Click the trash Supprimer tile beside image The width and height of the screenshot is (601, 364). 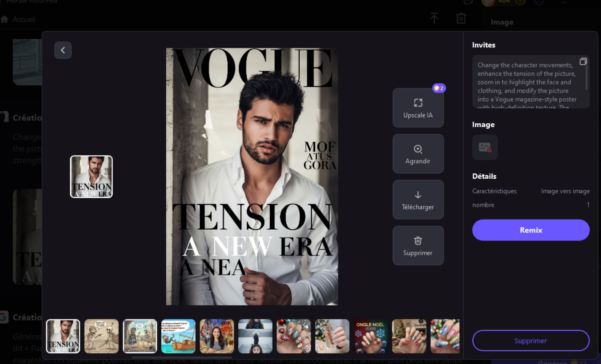point(418,245)
